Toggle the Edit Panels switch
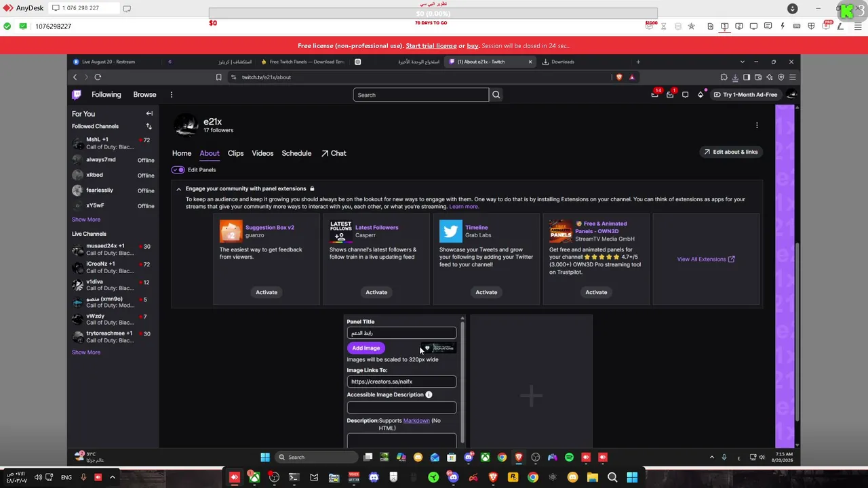The image size is (868, 488). click(x=178, y=170)
